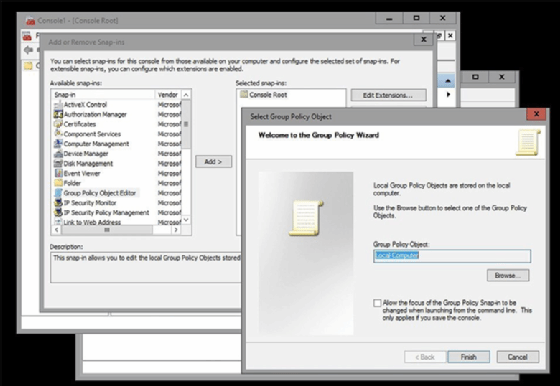Click the disabled Back button in the wizard

[x=425, y=357]
